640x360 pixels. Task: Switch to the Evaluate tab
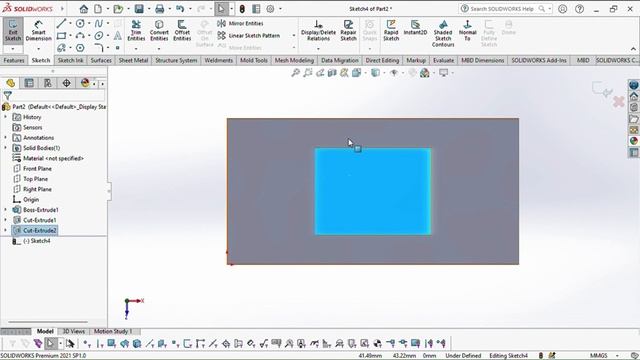tap(443, 60)
